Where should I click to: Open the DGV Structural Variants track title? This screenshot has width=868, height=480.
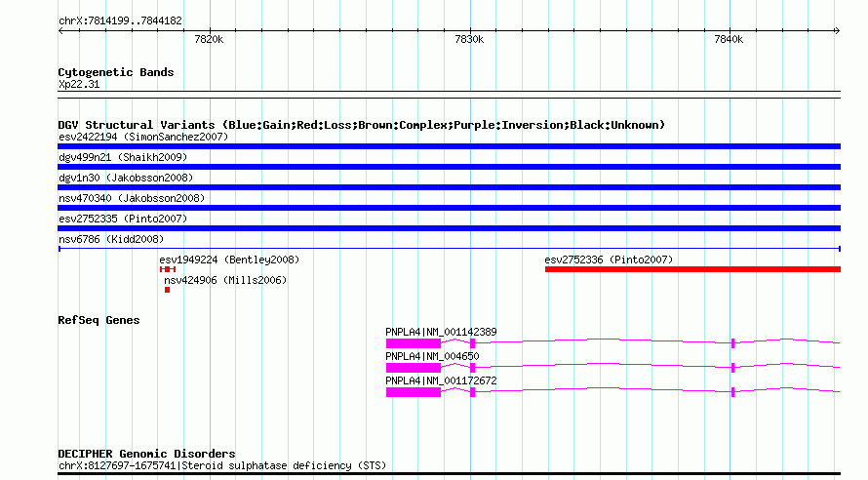click(362, 125)
